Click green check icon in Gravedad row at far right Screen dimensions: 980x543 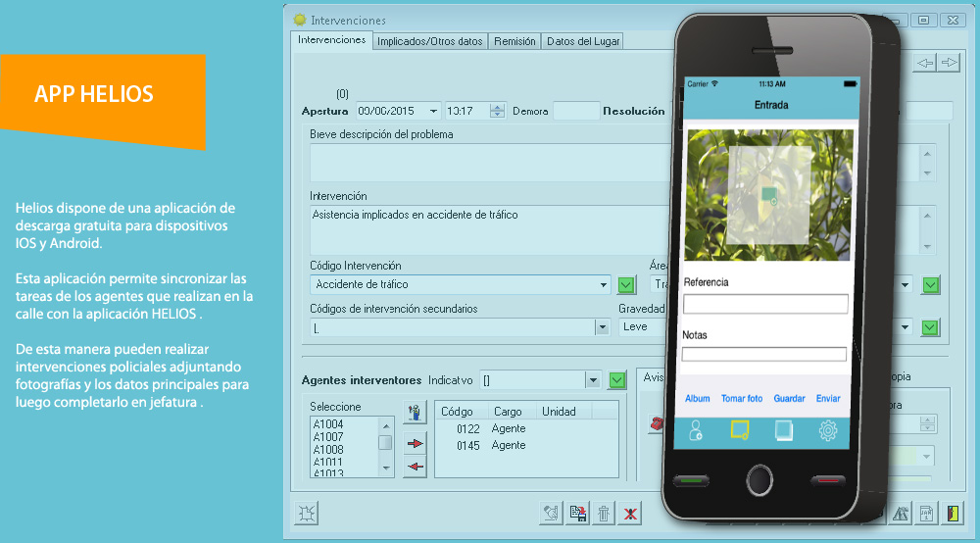coord(930,327)
